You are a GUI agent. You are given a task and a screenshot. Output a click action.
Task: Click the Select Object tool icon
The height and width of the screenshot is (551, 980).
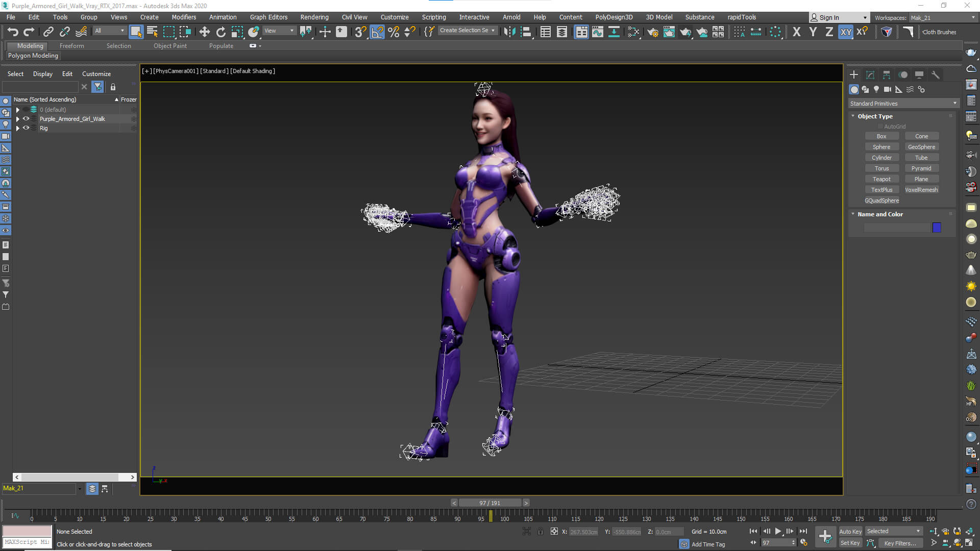pos(136,32)
